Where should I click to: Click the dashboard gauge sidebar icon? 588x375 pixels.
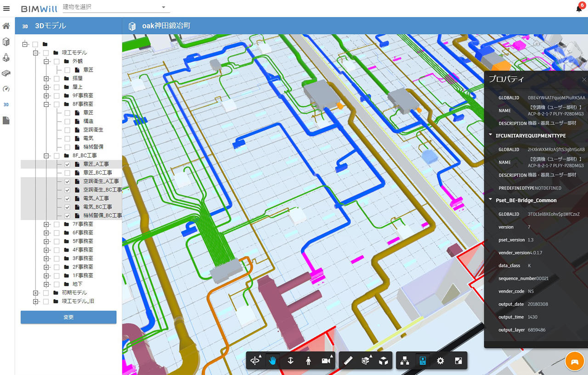(x=6, y=89)
